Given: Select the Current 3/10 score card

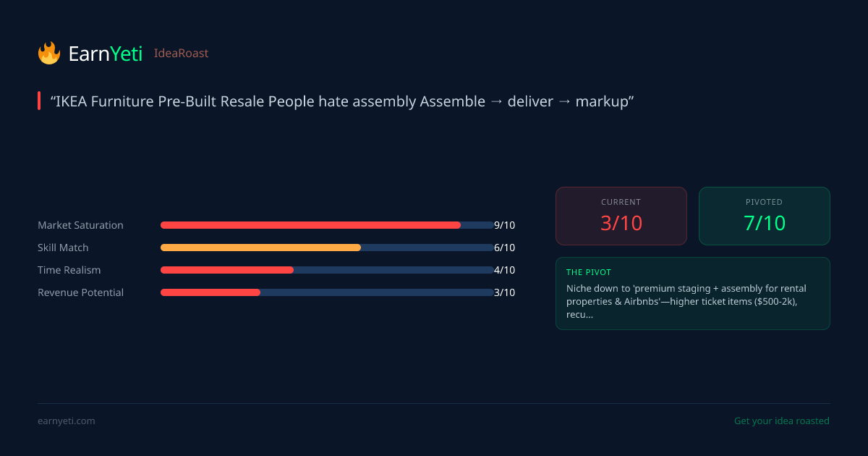Looking at the screenshot, I should tap(621, 216).
